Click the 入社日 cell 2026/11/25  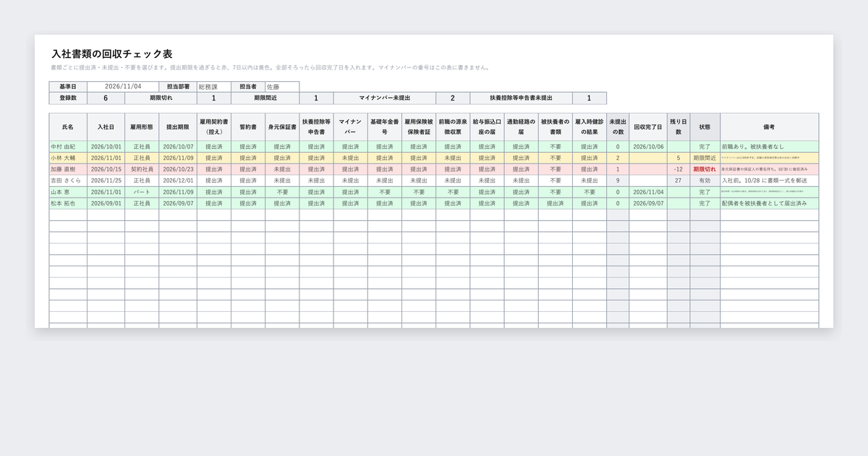point(106,180)
